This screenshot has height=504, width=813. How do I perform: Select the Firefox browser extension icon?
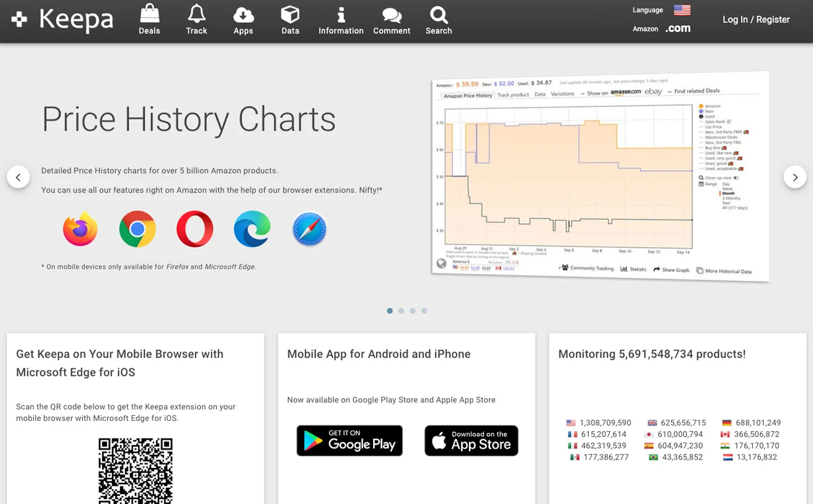(80, 229)
